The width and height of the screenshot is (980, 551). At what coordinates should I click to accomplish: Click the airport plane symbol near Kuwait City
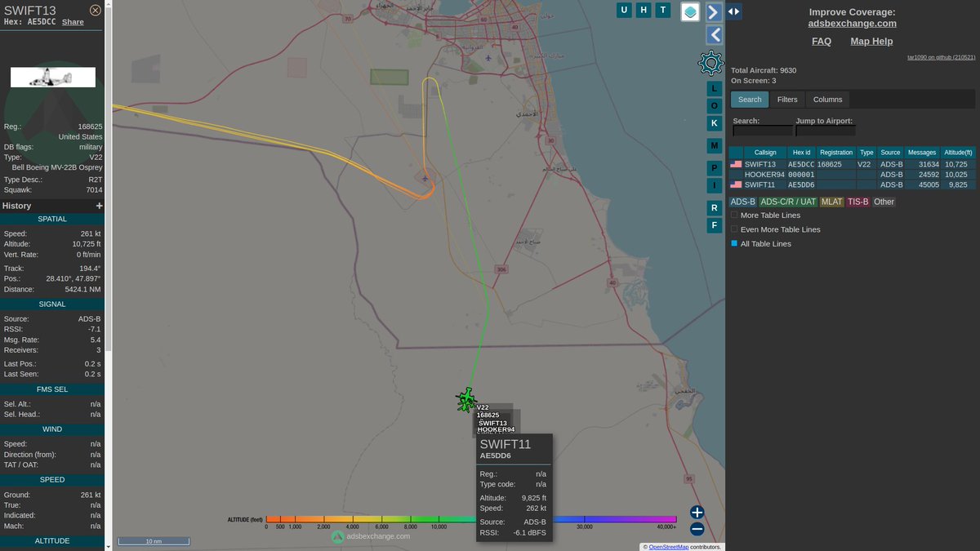tap(488, 58)
